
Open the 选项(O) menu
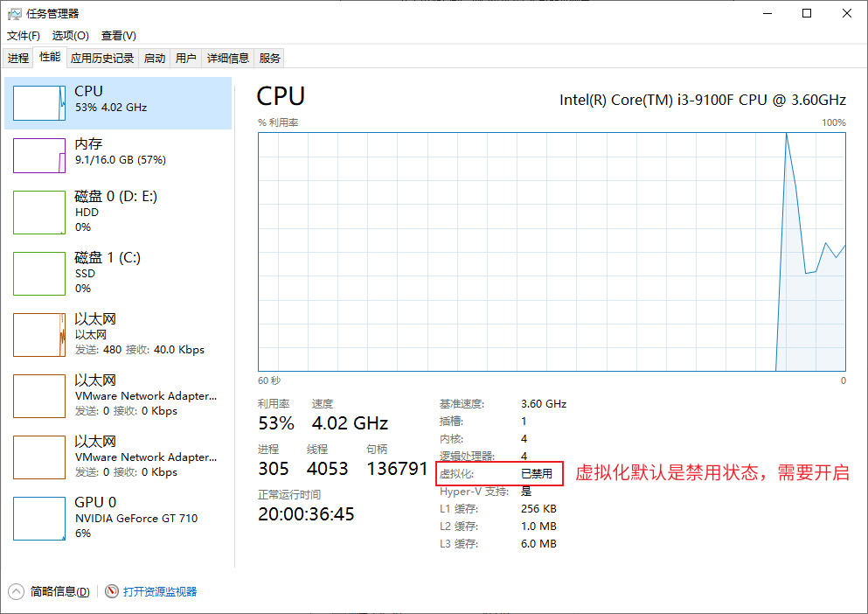[70, 36]
